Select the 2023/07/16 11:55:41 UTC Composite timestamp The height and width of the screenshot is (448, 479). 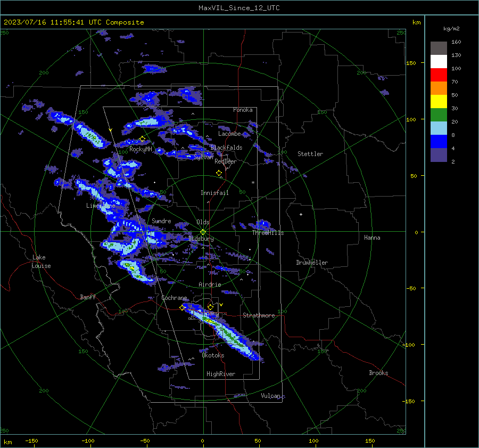(74, 22)
